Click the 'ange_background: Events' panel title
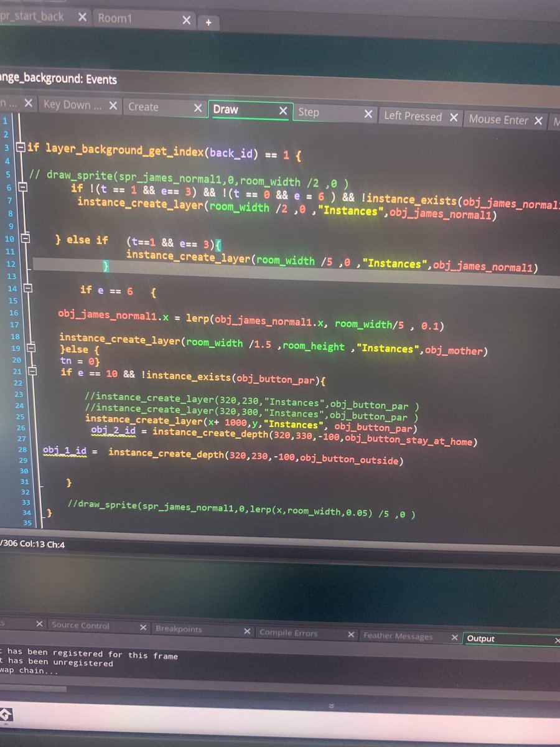The image size is (560, 747). [58, 79]
